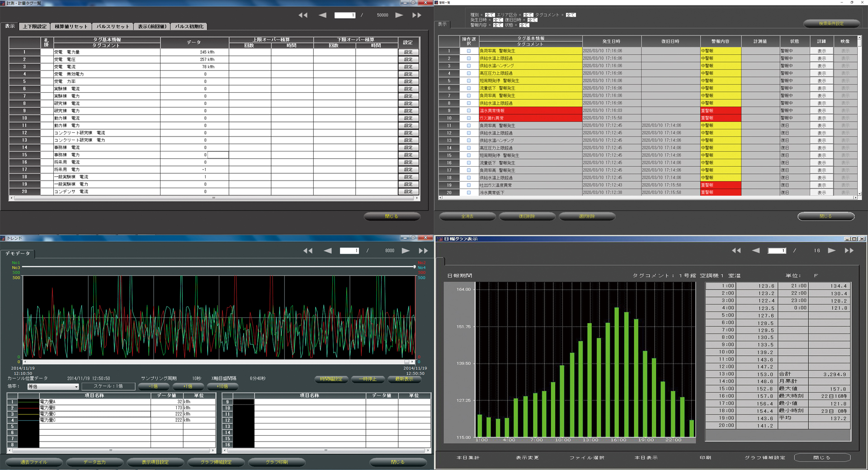The width and height of the screenshot is (868, 470).
Task: Check the box for alarm row 12
Action: (x=469, y=133)
